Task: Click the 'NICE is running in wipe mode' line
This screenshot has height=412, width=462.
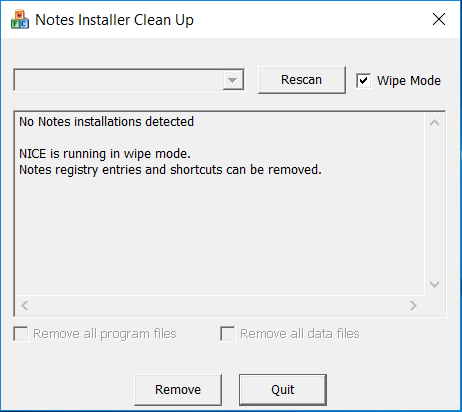Action: click(x=105, y=154)
